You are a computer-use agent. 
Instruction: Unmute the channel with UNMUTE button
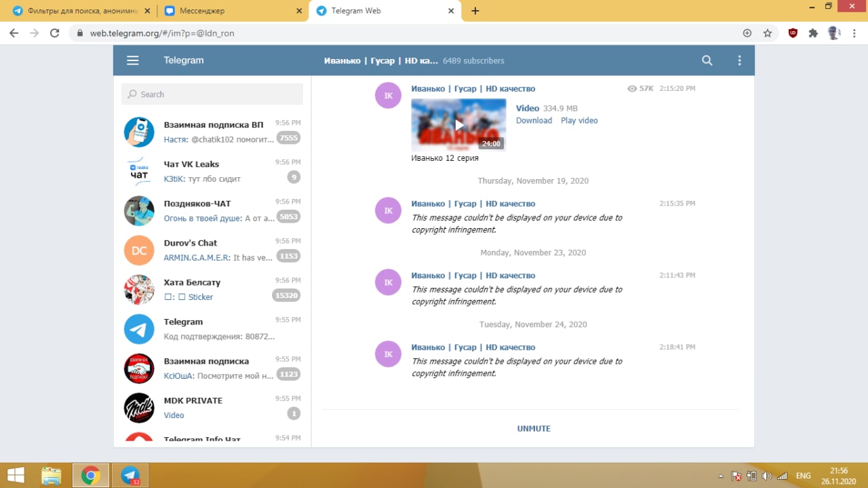click(x=534, y=428)
